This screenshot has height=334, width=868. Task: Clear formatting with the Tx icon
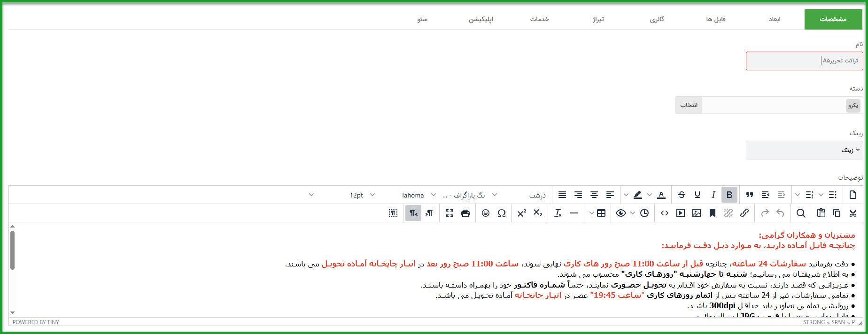click(558, 213)
